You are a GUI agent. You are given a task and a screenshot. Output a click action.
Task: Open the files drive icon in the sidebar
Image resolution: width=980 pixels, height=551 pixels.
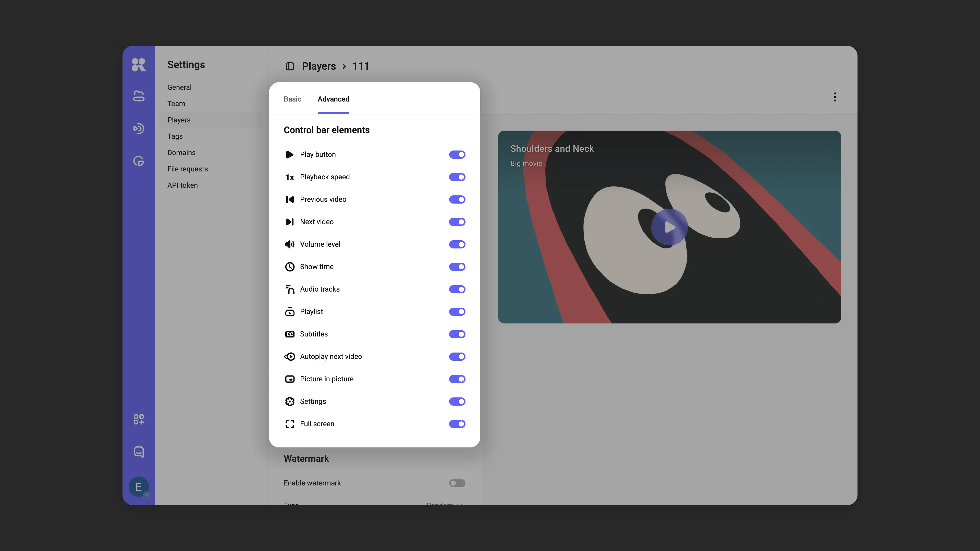(x=139, y=96)
